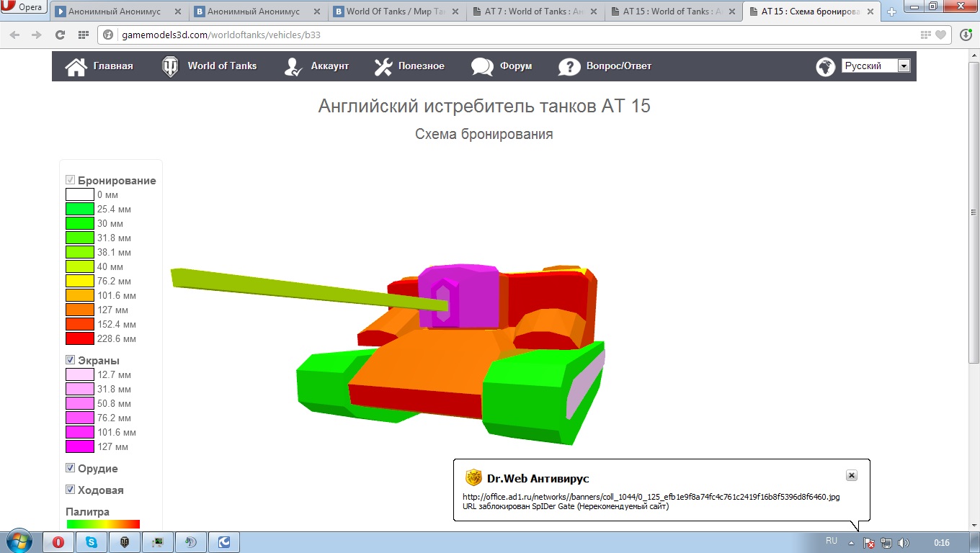Open the Speed Dial grid icon
The height and width of the screenshot is (553, 980).
(x=83, y=35)
